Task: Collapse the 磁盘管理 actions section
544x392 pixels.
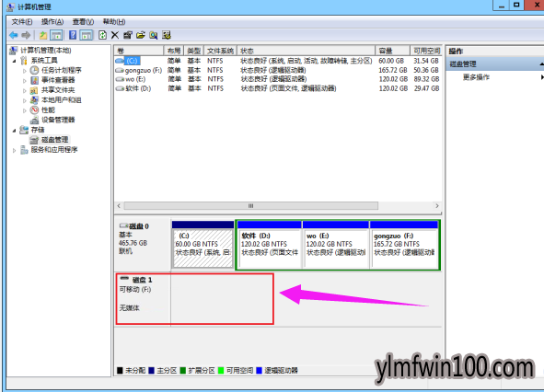Action: (x=541, y=64)
